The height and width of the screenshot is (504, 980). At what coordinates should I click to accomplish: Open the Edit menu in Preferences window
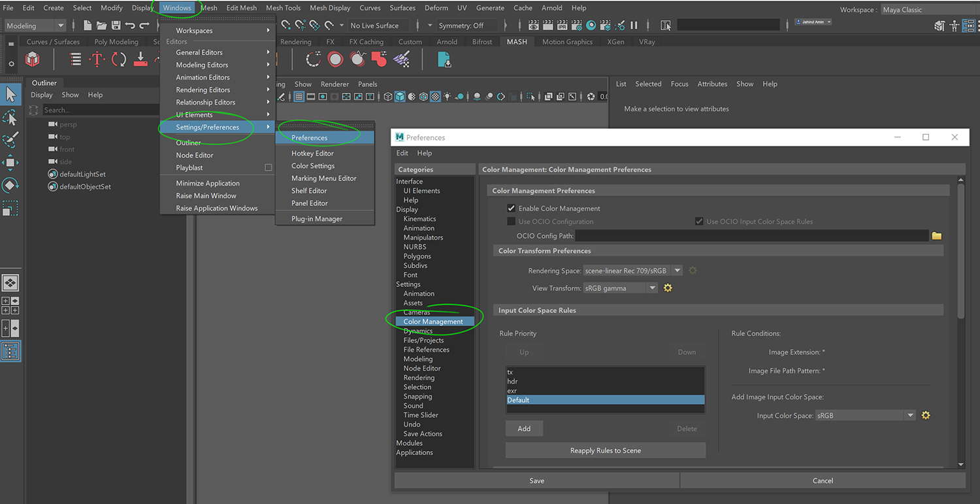(x=402, y=153)
